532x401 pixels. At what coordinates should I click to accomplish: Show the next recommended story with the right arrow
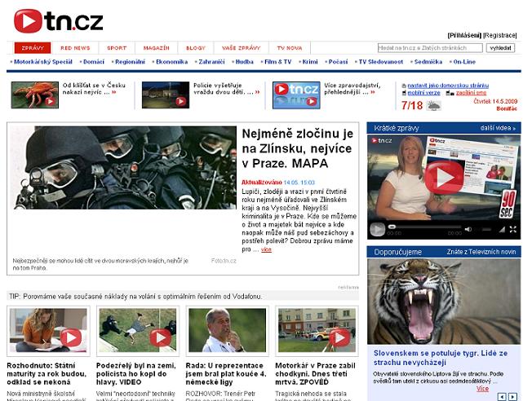(512, 396)
